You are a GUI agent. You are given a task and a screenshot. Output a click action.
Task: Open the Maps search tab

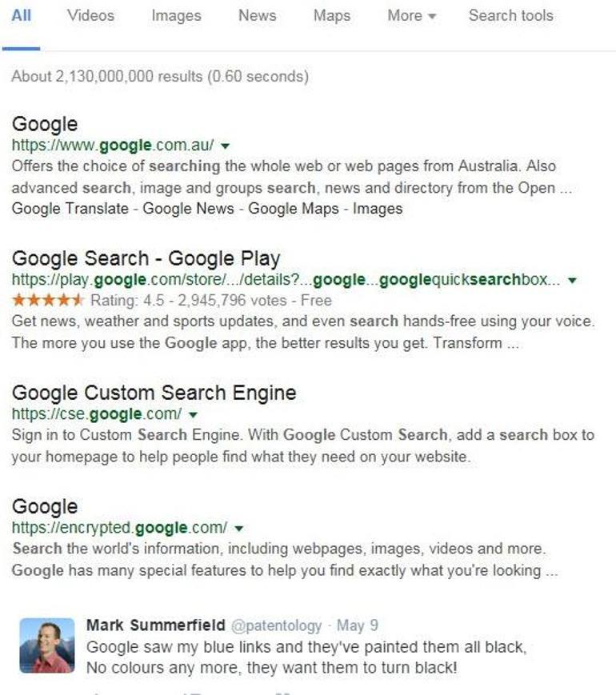tap(332, 16)
